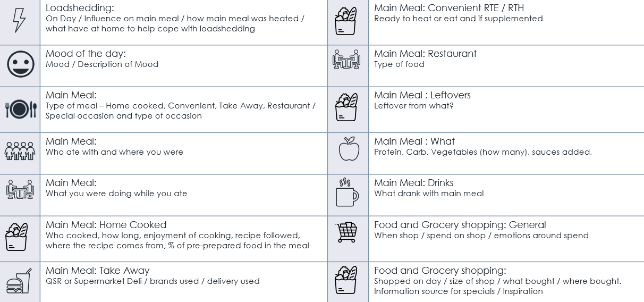Select Food and Grocery shopping: General heading
This screenshot has width=644, height=302.
[460, 225]
